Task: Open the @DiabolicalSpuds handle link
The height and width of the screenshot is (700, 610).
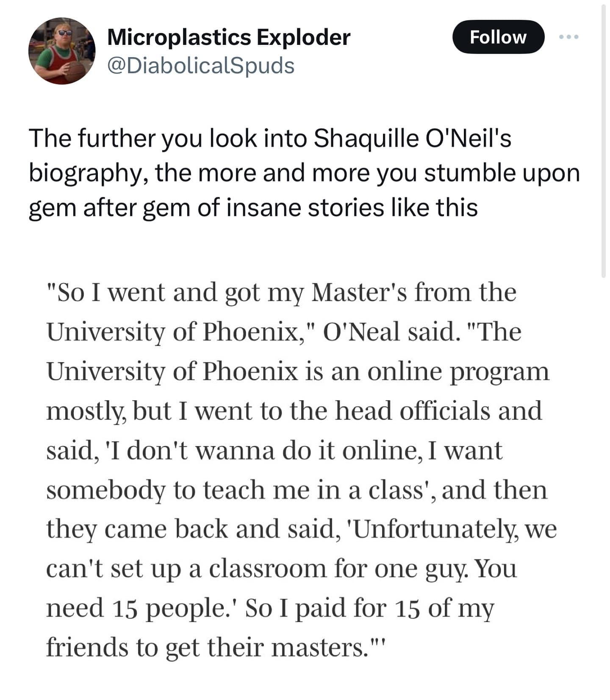Action: click(x=201, y=66)
